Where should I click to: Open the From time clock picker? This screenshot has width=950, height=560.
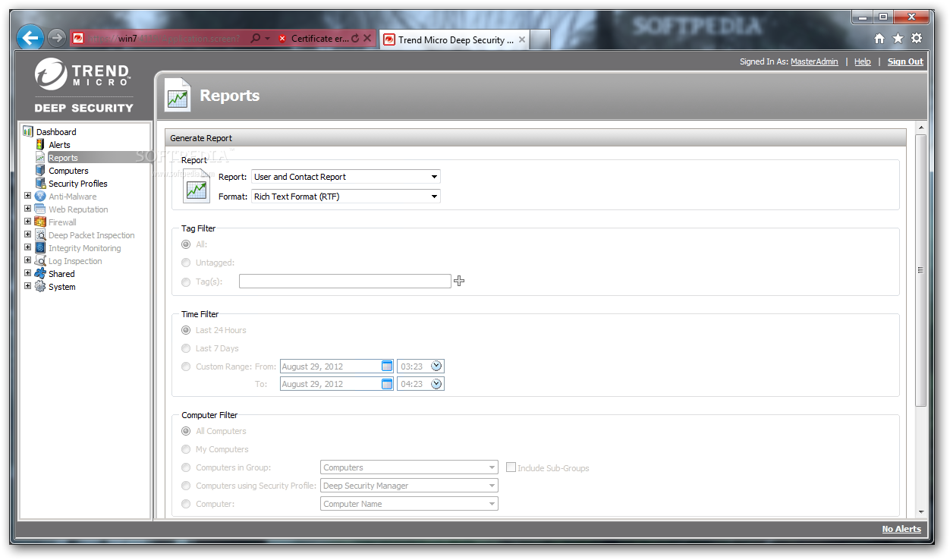point(436,366)
